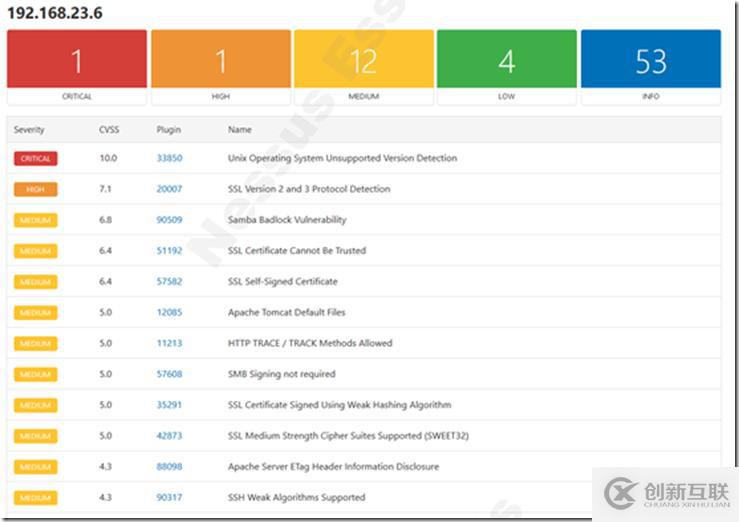
Task: Open plugin 90317 SSH Weak Algorithms
Action: click(169, 498)
